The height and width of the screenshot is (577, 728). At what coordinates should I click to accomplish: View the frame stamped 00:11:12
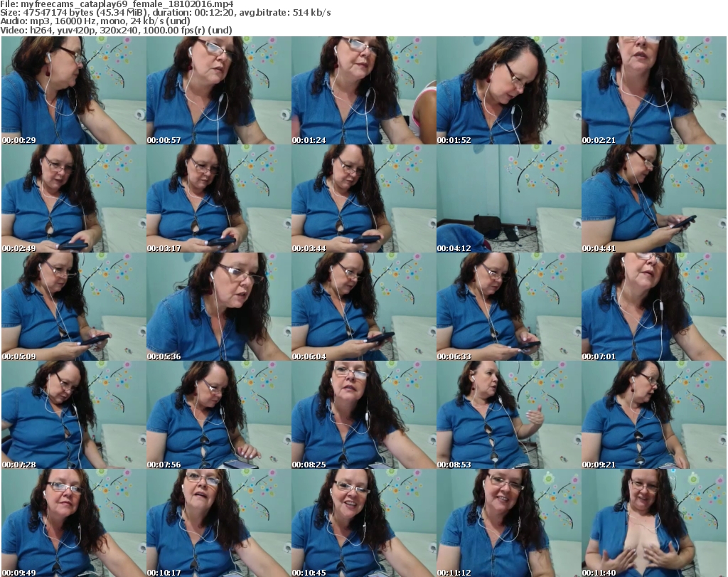[x=509, y=523]
